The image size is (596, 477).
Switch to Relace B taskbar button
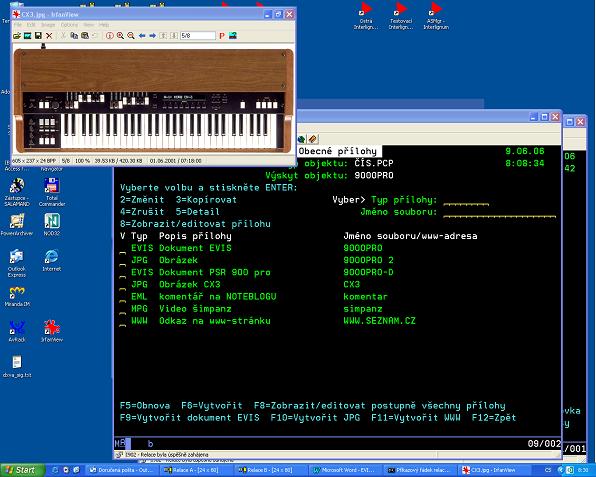click(270, 470)
